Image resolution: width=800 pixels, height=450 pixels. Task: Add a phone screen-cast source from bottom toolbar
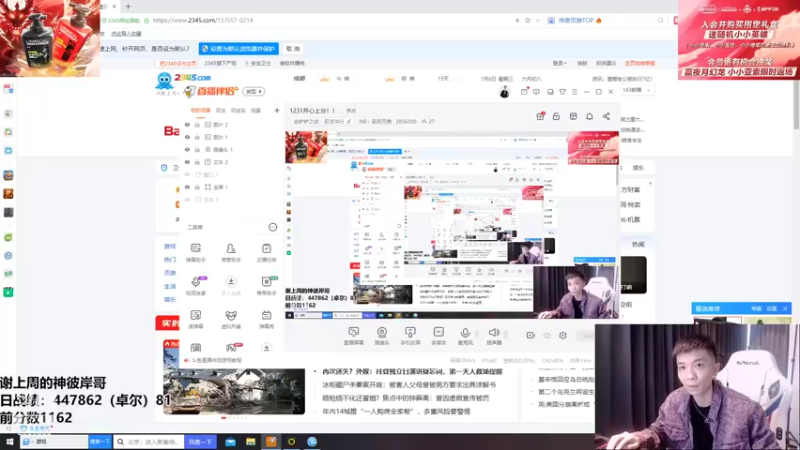click(410, 336)
